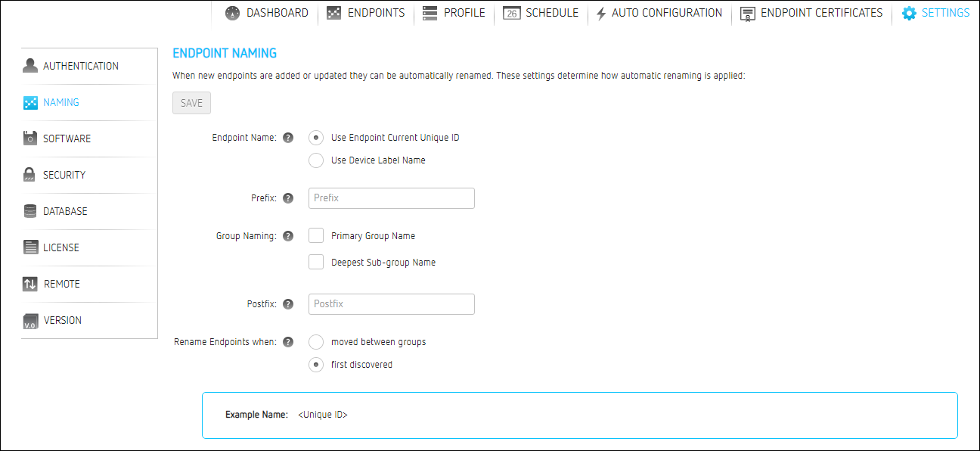
Task: Open Remote settings label in sidebar
Action: click(x=62, y=284)
